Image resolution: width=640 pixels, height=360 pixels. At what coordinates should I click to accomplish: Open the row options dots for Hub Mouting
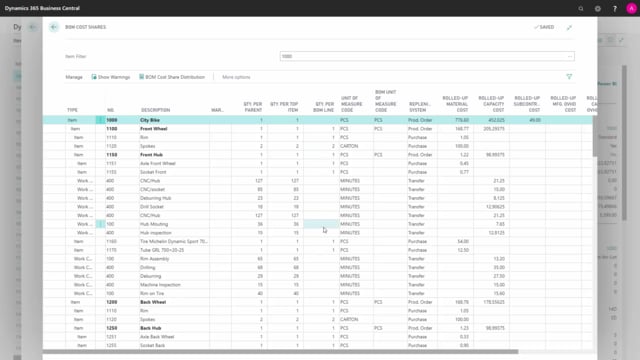100,224
